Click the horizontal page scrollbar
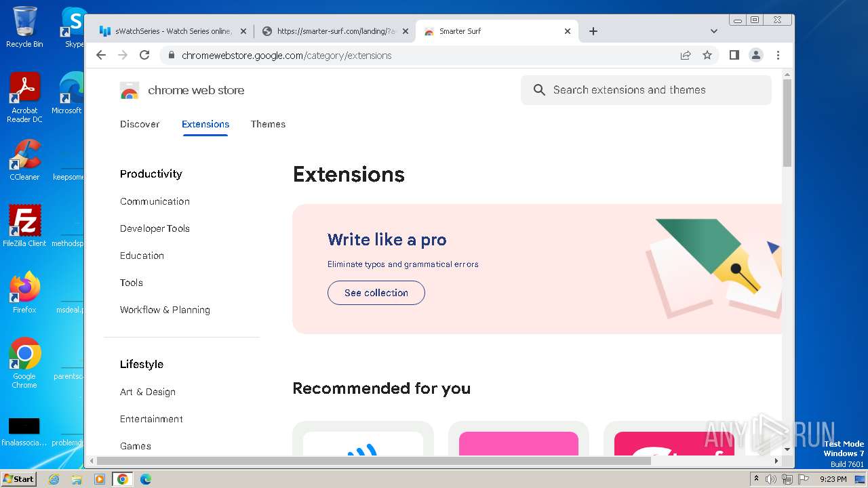Image resolution: width=868 pixels, height=488 pixels. (374, 461)
